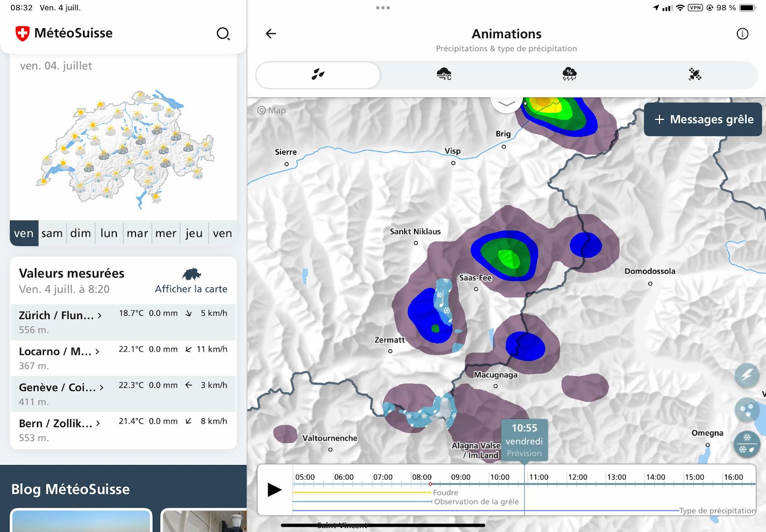Select lun in the day selector
This screenshot has width=766, height=532.
point(109,233)
